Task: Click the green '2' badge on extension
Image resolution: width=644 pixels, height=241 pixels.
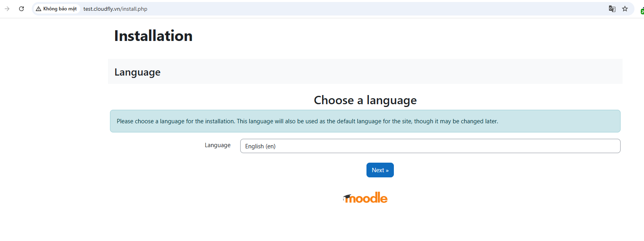Action: tap(642, 12)
